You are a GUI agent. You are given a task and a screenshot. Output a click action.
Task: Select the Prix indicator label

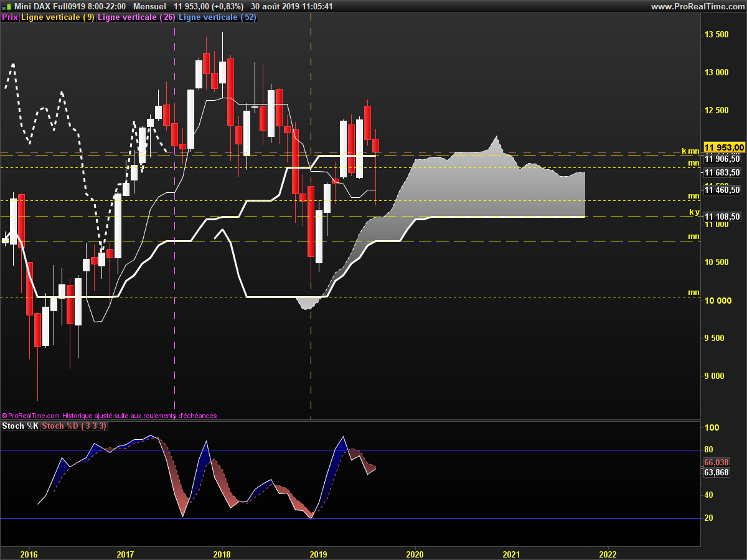10,17
